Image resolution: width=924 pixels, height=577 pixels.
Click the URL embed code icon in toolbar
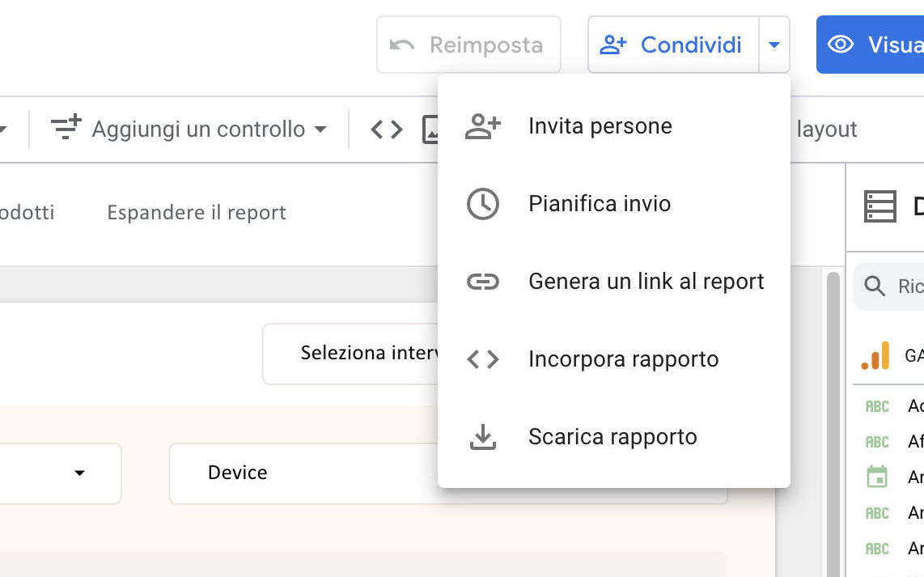pos(387,129)
